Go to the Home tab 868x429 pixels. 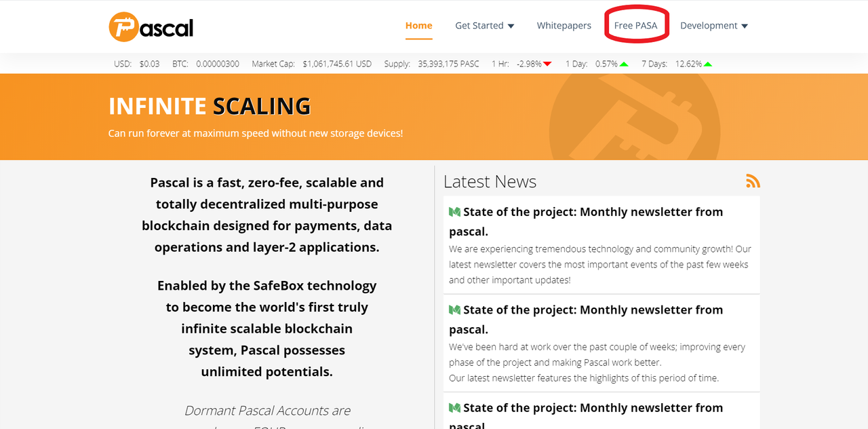click(418, 25)
